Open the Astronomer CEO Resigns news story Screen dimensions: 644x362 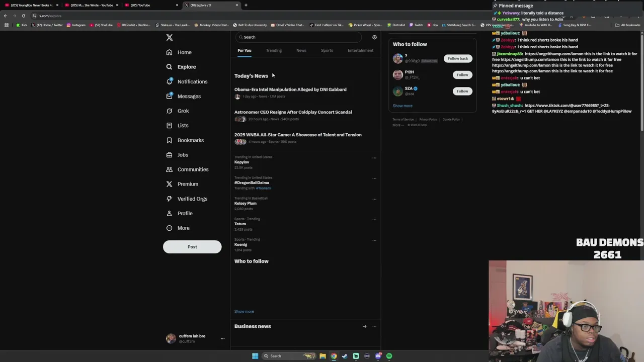293,112
